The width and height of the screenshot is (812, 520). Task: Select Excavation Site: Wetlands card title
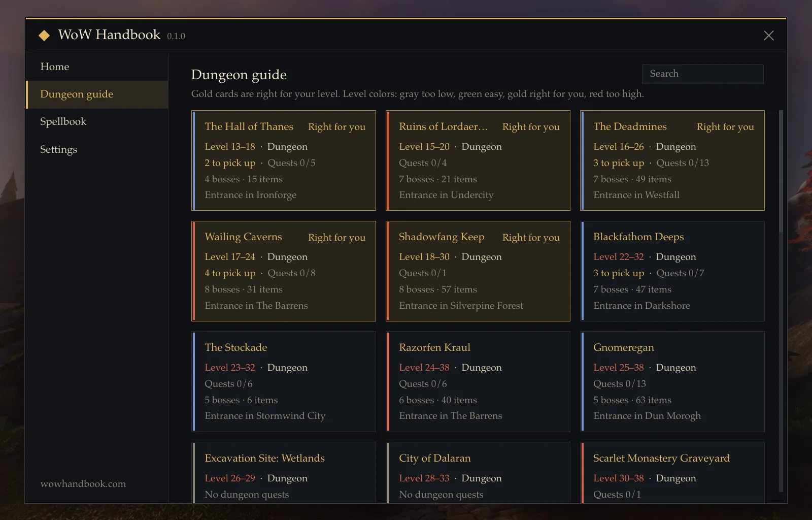pyautogui.click(x=264, y=458)
